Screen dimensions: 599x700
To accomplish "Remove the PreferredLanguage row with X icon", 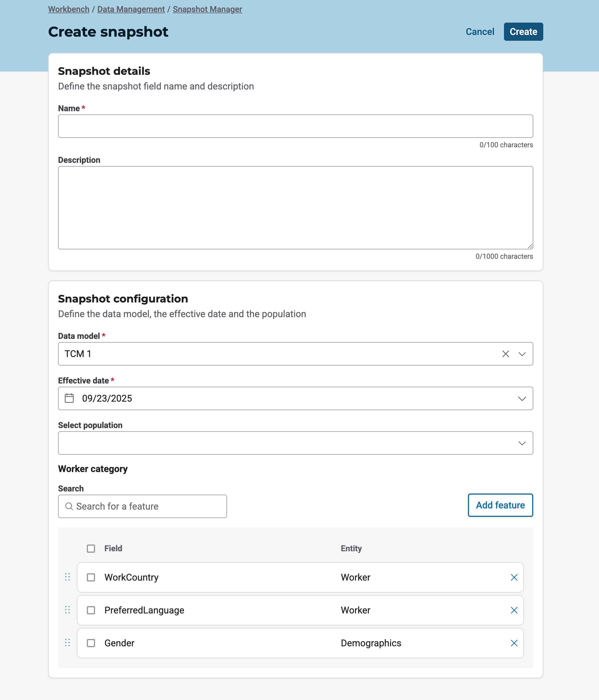I will tap(514, 610).
